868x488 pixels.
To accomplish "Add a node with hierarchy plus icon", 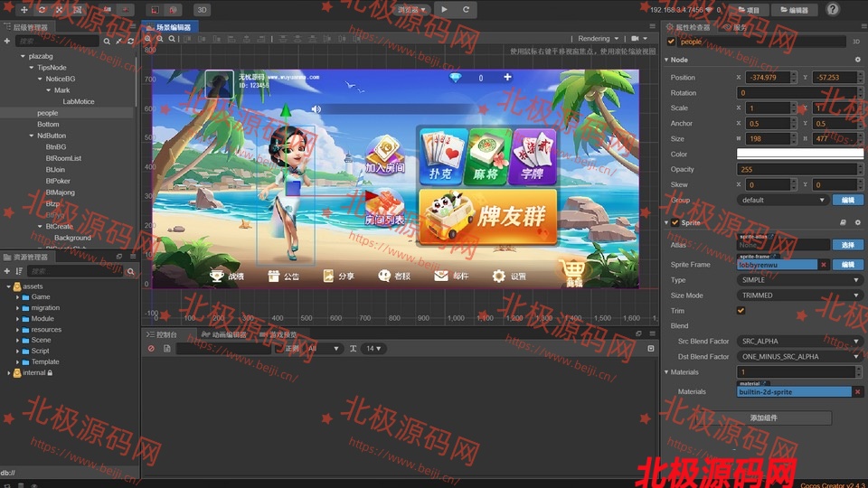I will (x=7, y=41).
